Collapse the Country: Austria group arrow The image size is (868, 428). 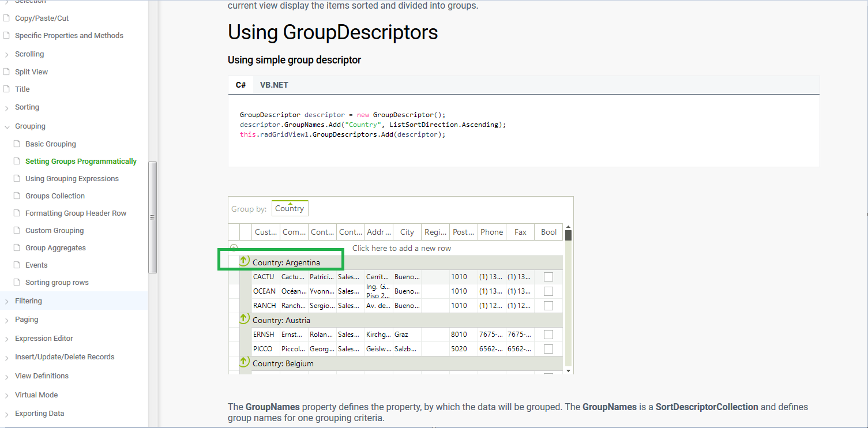tap(245, 319)
